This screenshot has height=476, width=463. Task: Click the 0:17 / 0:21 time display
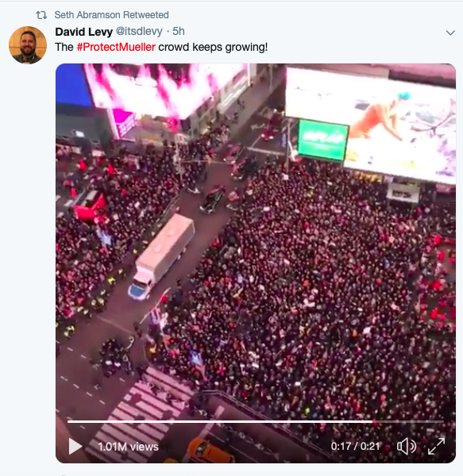click(355, 446)
